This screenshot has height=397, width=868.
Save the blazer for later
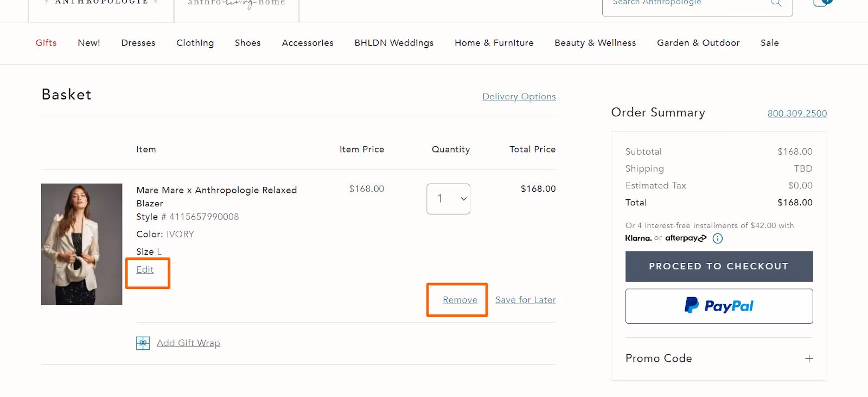(525, 299)
